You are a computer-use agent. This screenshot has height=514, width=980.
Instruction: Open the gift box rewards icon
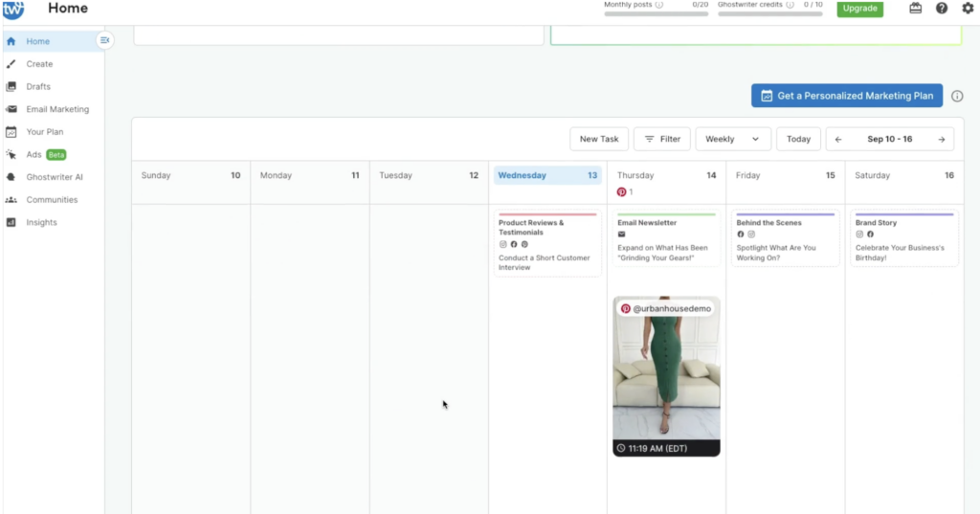tap(915, 8)
